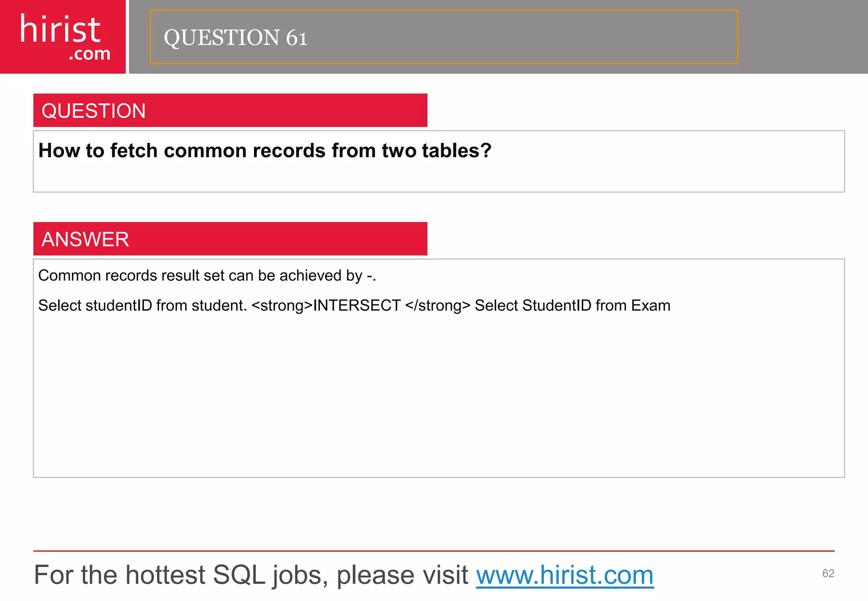Viewport: 868px width, 601px height.
Task: Click the red QUESTION header bar
Action: point(230,110)
